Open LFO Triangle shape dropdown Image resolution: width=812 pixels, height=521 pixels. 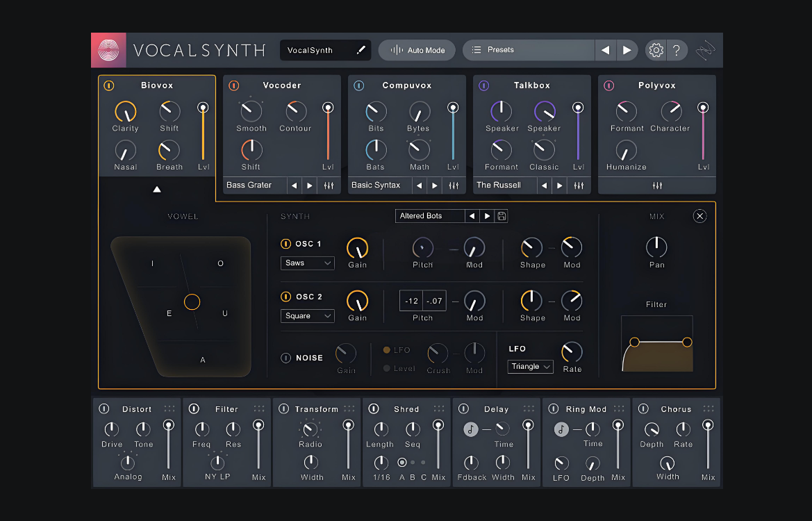[x=530, y=367]
